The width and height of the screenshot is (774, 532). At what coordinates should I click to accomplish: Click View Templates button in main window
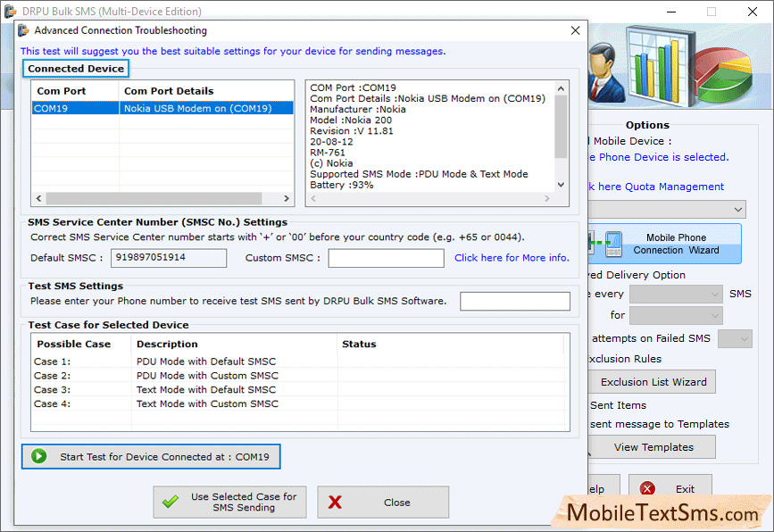(653, 447)
